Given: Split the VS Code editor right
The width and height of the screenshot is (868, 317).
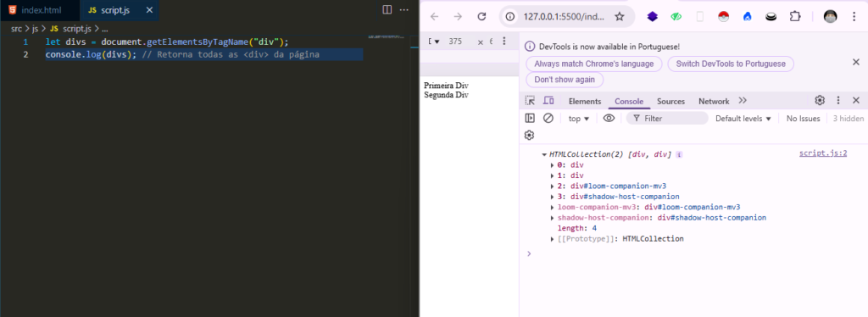Looking at the screenshot, I should [x=387, y=9].
